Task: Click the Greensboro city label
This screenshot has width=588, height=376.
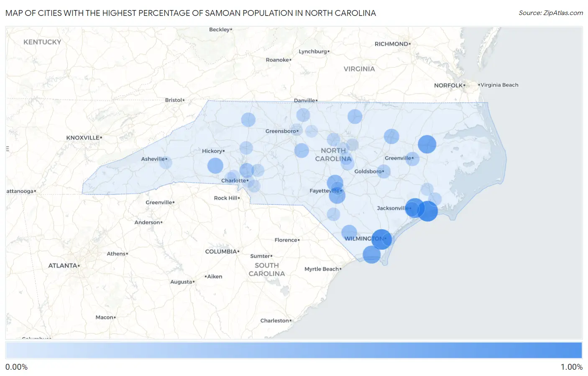Action: pos(281,131)
